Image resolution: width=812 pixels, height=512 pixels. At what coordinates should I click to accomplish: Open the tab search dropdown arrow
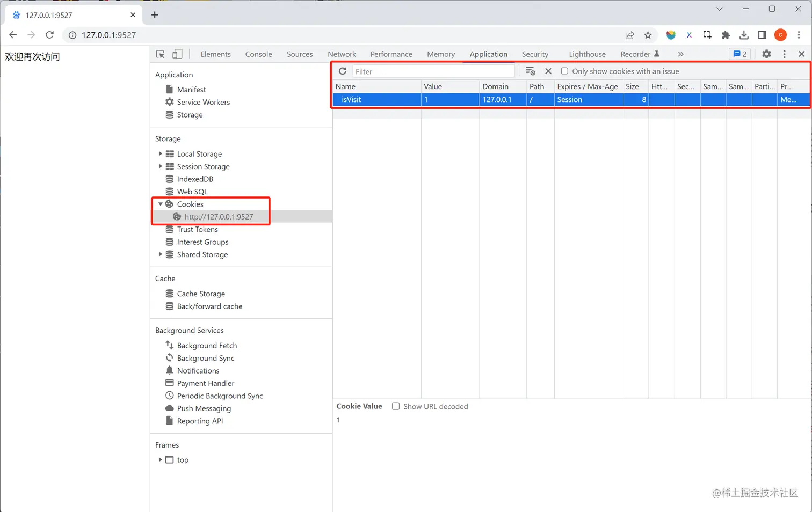tap(719, 9)
